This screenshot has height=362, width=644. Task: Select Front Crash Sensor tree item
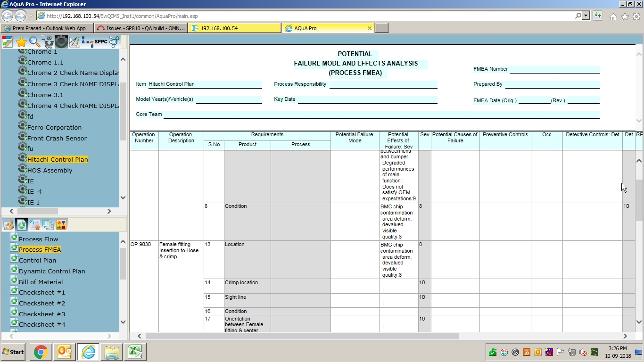(x=57, y=138)
